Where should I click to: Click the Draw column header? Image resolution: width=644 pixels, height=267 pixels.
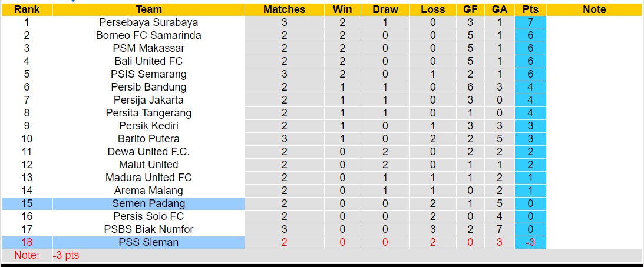pyautogui.click(x=385, y=9)
